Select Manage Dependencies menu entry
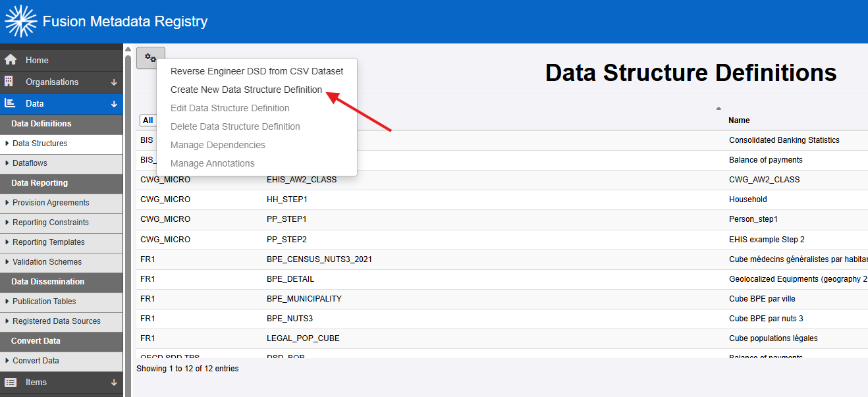 [257, 145]
